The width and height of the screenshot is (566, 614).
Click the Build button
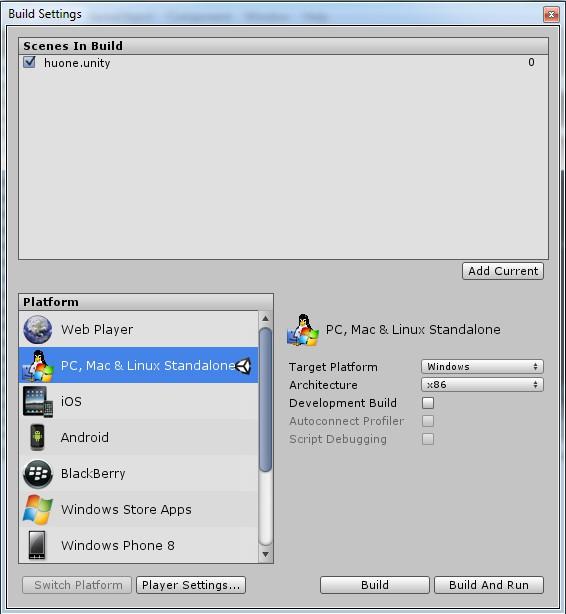point(375,585)
